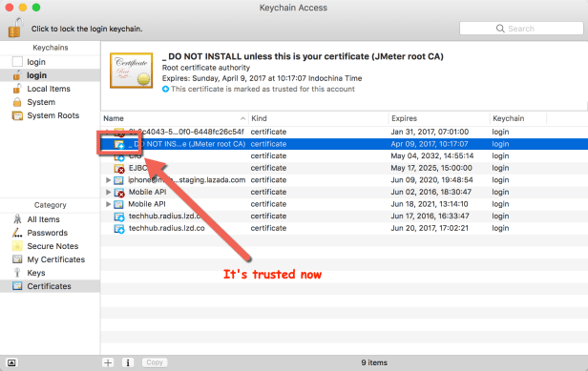Click the System Roots folder icon
This screenshot has width=588, height=371.
(x=17, y=115)
